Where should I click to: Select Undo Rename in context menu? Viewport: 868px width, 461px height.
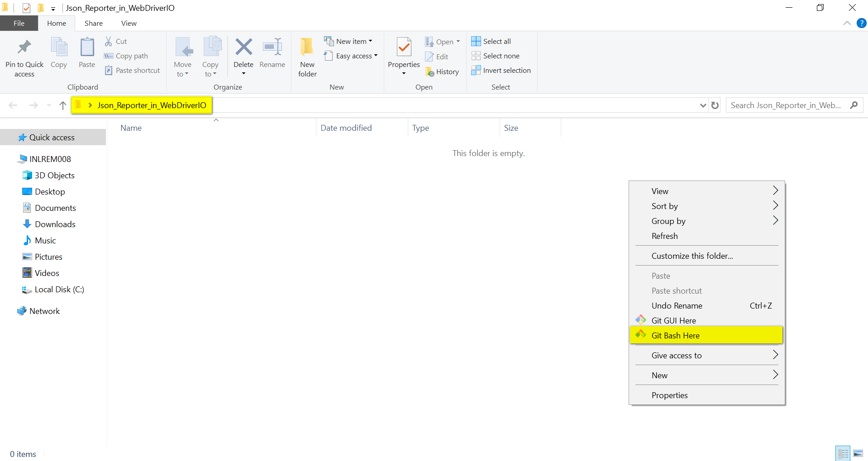tap(706, 306)
